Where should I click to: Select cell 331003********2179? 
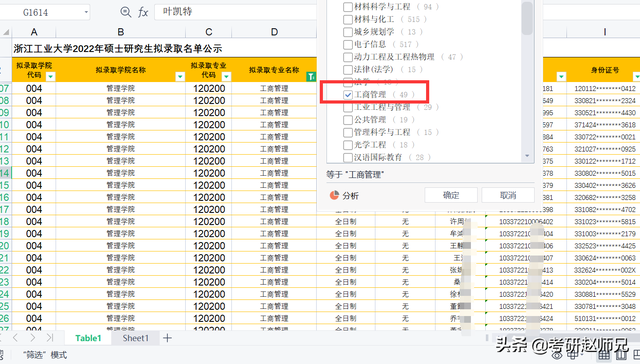[x=605, y=234]
